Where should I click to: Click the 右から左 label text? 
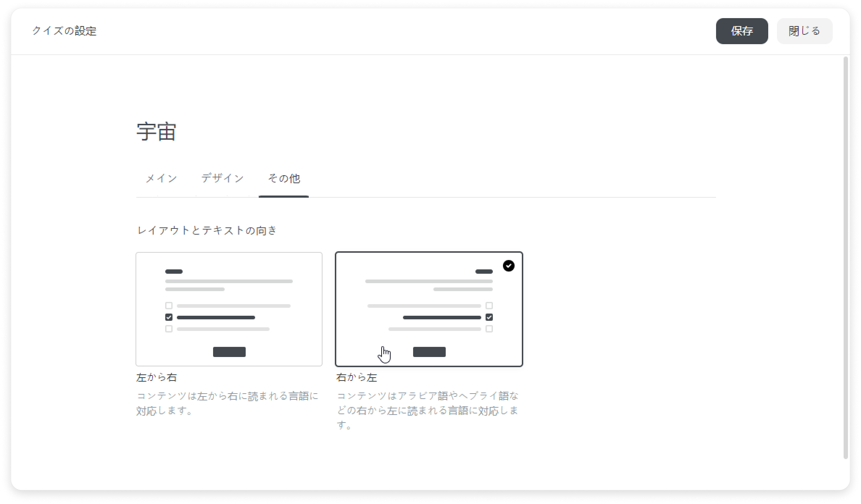click(x=357, y=378)
